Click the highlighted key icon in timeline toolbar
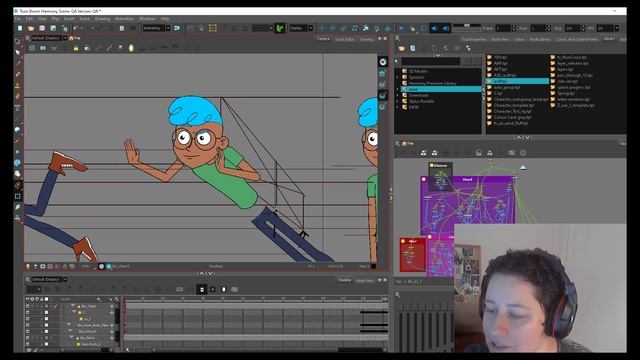The height and width of the screenshot is (360, 640). (x=202, y=289)
